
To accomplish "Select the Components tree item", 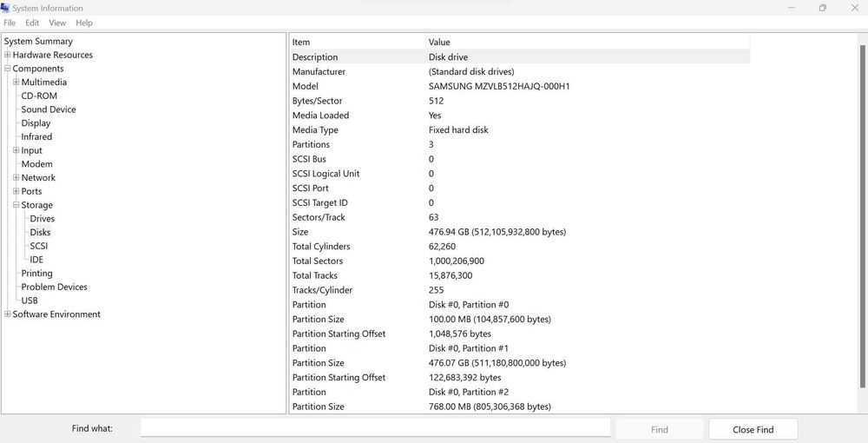I will (x=38, y=69).
